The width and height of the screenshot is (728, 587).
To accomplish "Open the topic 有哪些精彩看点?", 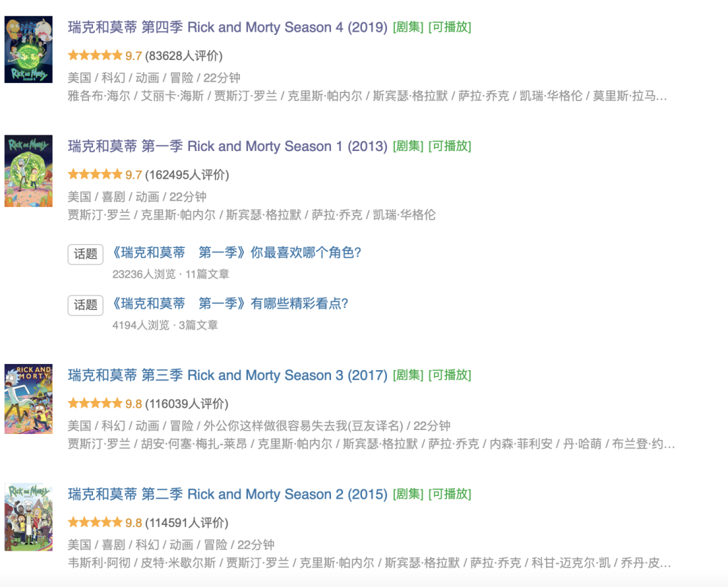I will 230,304.
